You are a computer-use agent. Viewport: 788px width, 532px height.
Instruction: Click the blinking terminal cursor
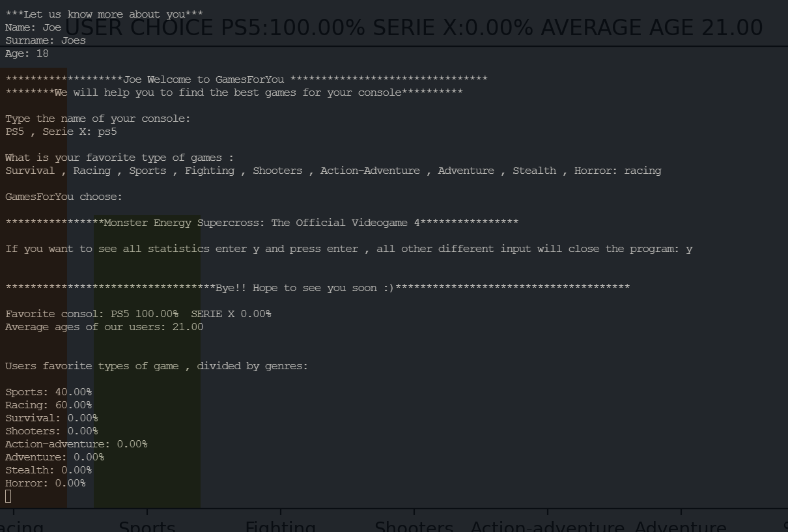coord(8,496)
